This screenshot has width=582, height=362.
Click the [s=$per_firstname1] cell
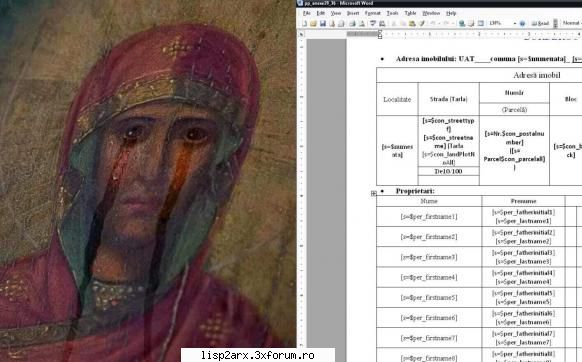click(x=429, y=216)
